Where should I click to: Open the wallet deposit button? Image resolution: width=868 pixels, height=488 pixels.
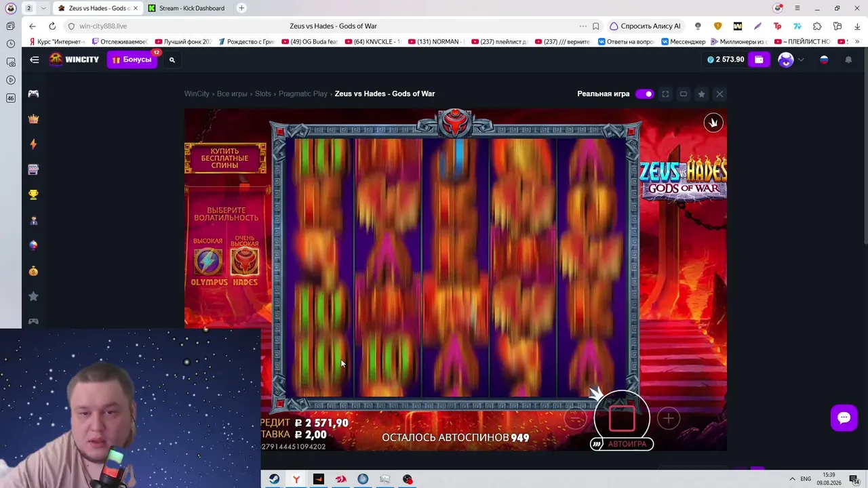759,60
